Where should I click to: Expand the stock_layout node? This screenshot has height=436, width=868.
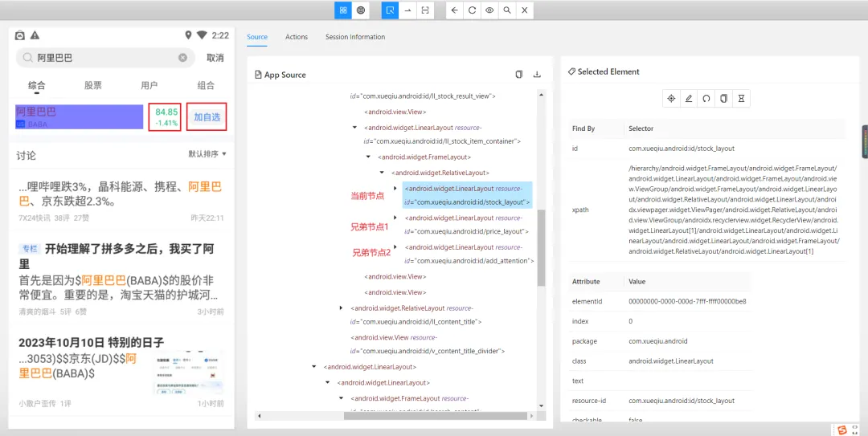click(x=395, y=188)
